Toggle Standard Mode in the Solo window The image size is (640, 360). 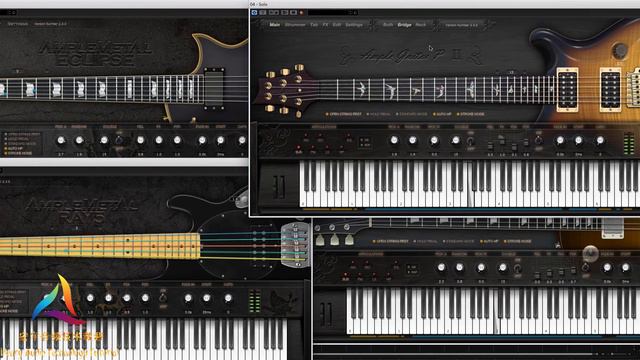point(411,114)
